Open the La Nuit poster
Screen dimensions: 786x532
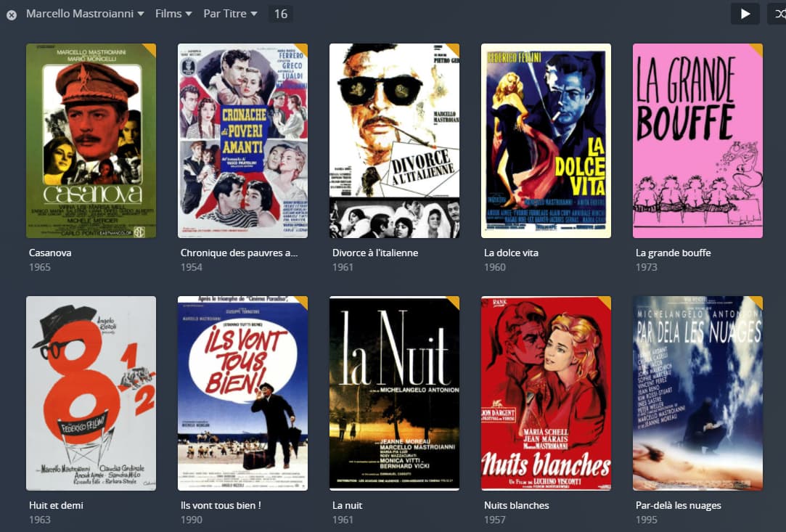(x=394, y=393)
